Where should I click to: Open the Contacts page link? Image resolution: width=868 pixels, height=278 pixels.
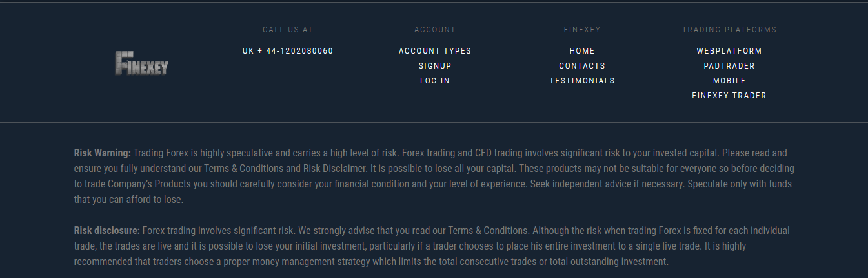coord(582,66)
